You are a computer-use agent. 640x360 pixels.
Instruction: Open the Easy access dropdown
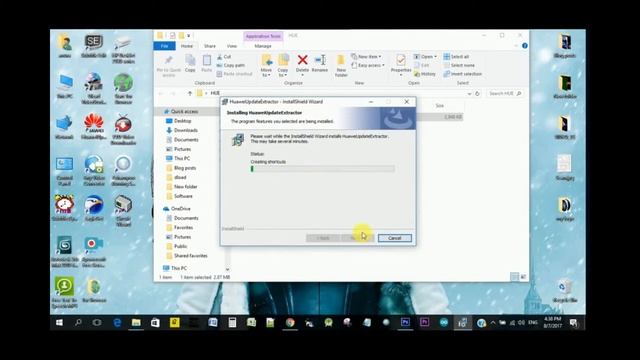pyautogui.click(x=368, y=65)
